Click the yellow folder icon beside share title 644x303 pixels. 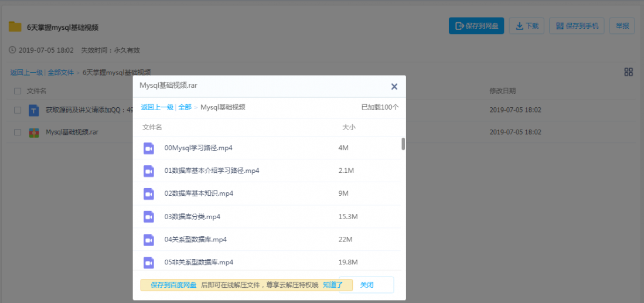tap(15, 27)
